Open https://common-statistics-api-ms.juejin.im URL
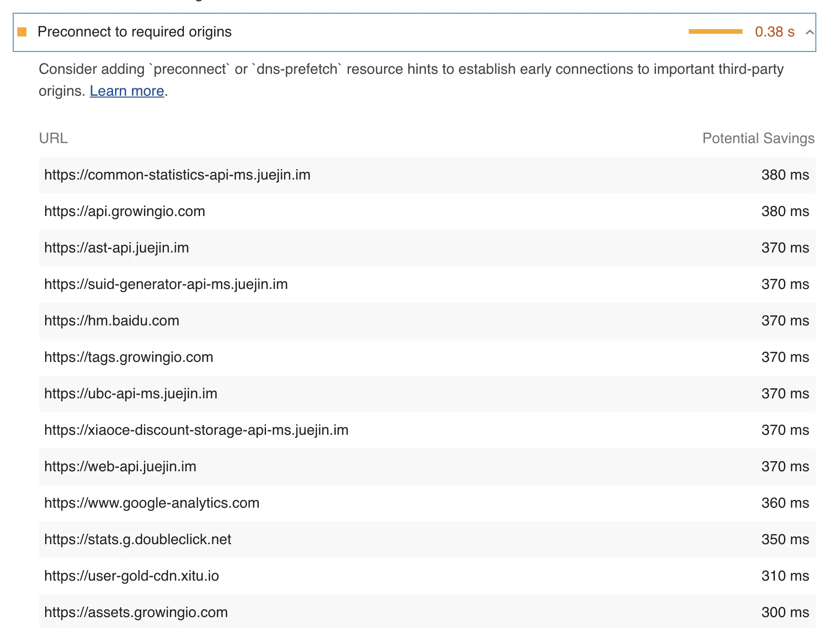Screen dimensions: 840x628 tap(177, 175)
